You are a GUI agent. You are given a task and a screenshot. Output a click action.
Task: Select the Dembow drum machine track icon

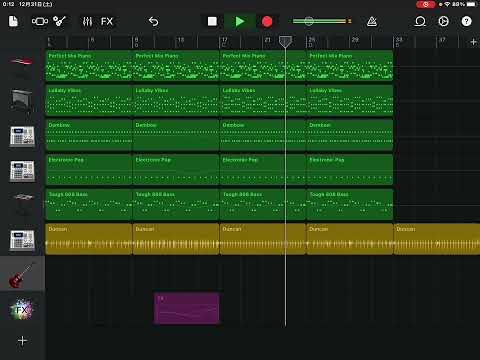[22, 136]
